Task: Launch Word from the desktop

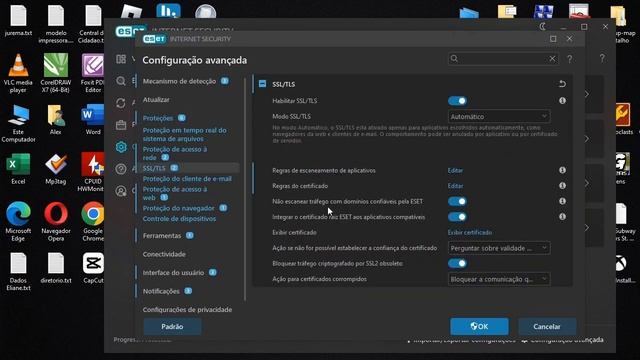Action: (93, 120)
